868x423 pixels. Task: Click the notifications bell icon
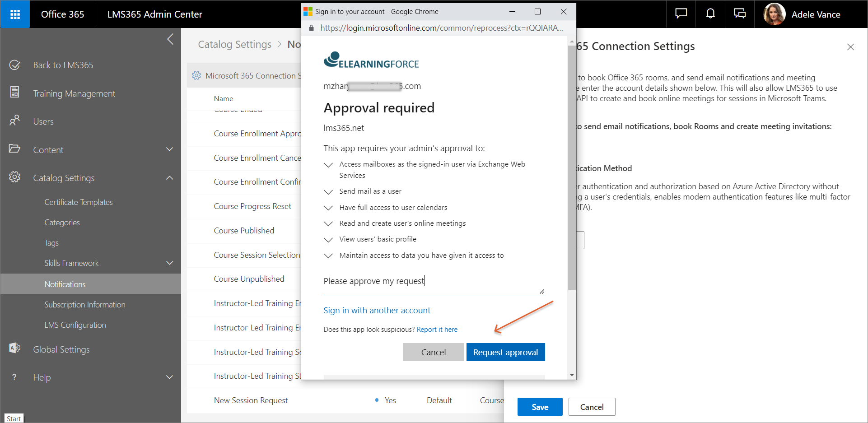pyautogui.click(x=710, y=14)
